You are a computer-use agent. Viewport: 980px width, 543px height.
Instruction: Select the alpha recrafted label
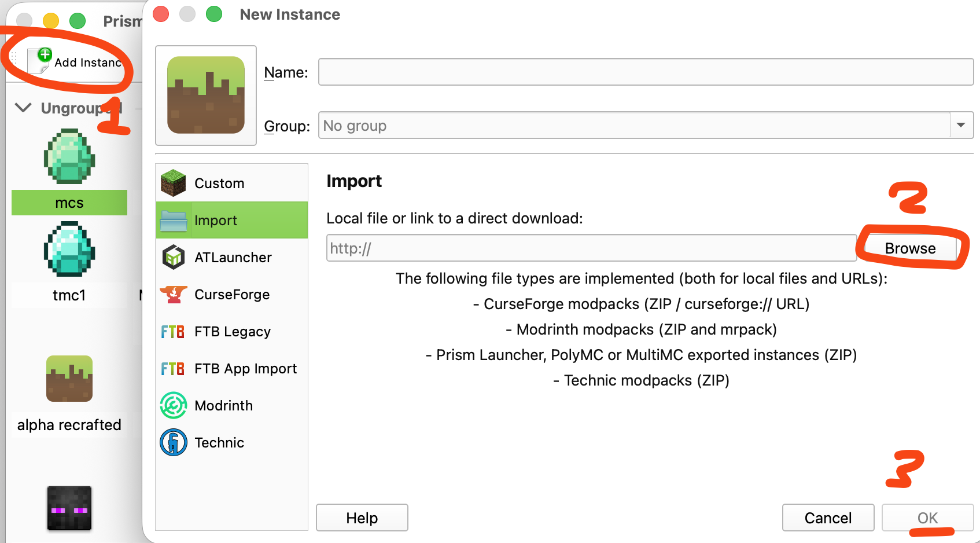click(69, 425)
